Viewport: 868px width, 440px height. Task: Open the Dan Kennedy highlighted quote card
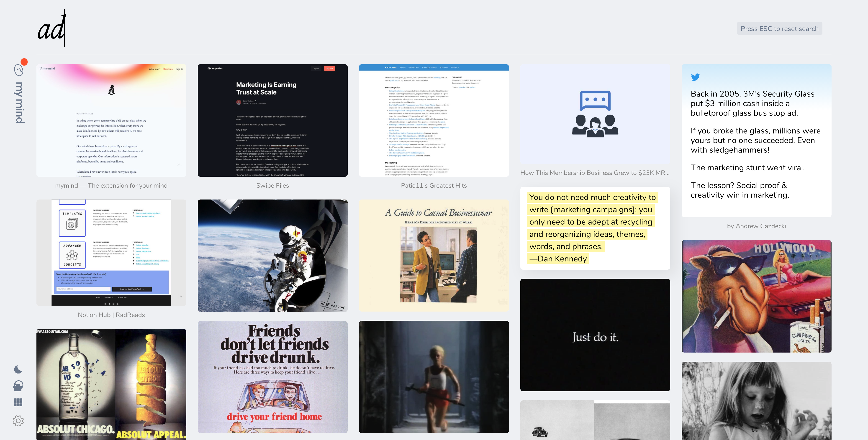point(595,228)
